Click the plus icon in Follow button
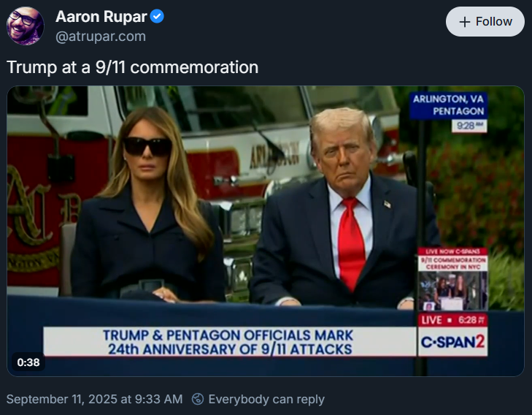Screen dimensions: 532x415 [464, 22]
